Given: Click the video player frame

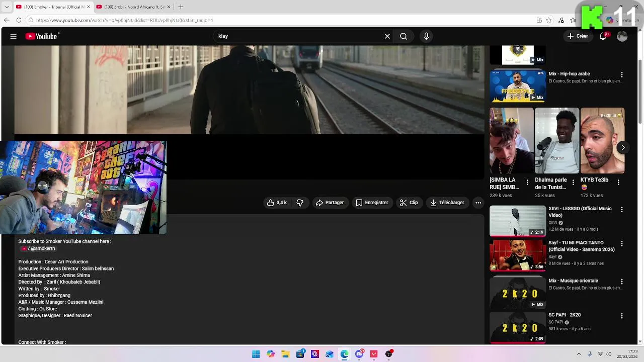Looking at the screenshot, I should [x=249, y=112].
